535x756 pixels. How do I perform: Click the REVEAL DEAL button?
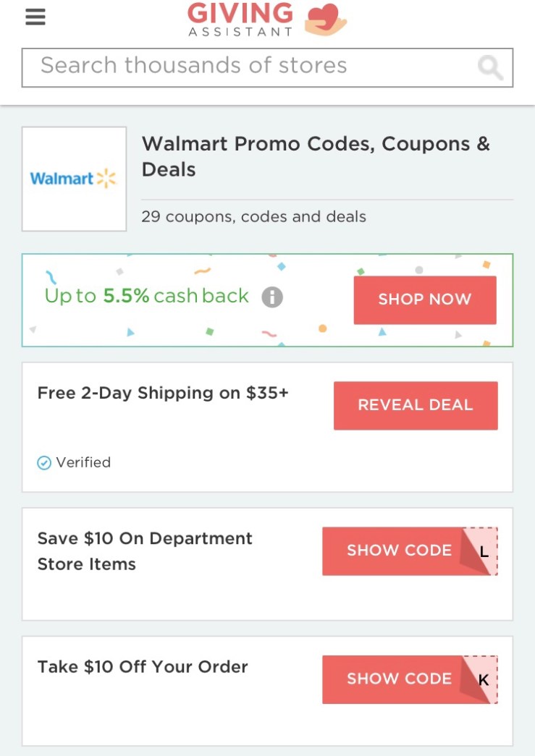(415, 405)
